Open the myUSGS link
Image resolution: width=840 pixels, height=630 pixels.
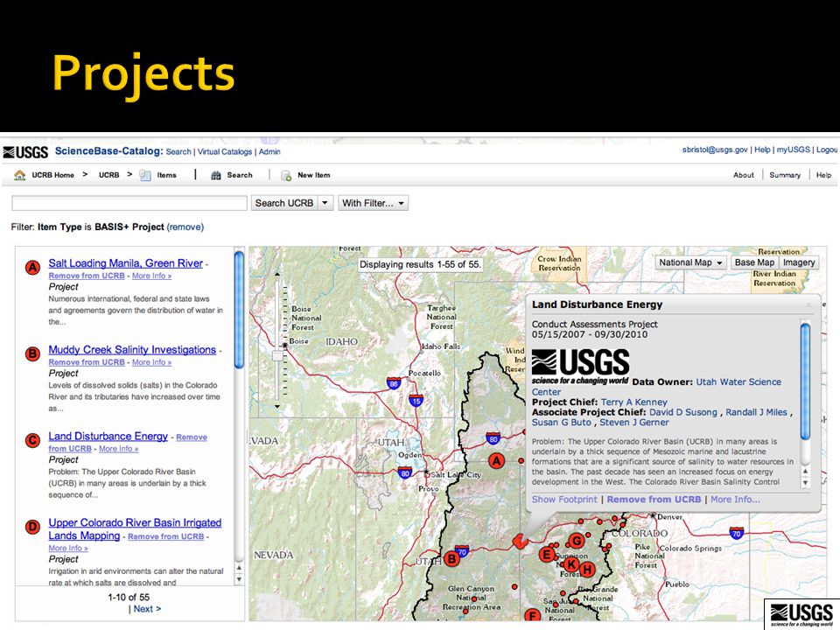click(794, 150)
